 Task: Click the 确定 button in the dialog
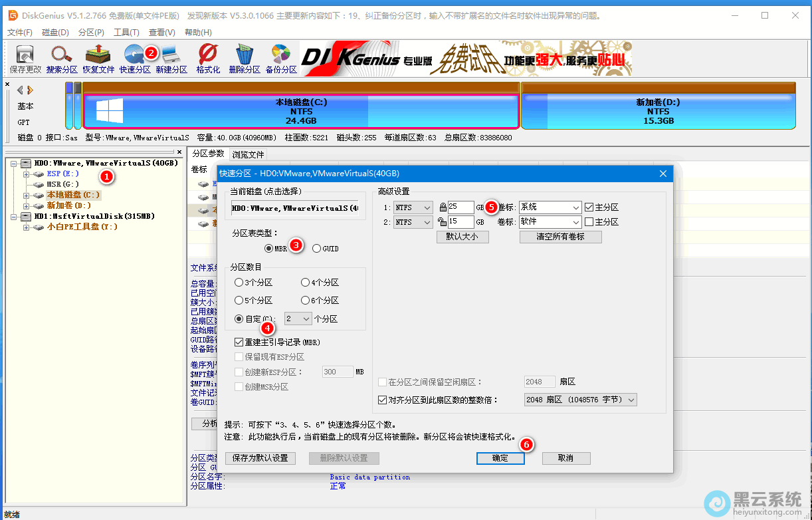(x=500, y=458)
